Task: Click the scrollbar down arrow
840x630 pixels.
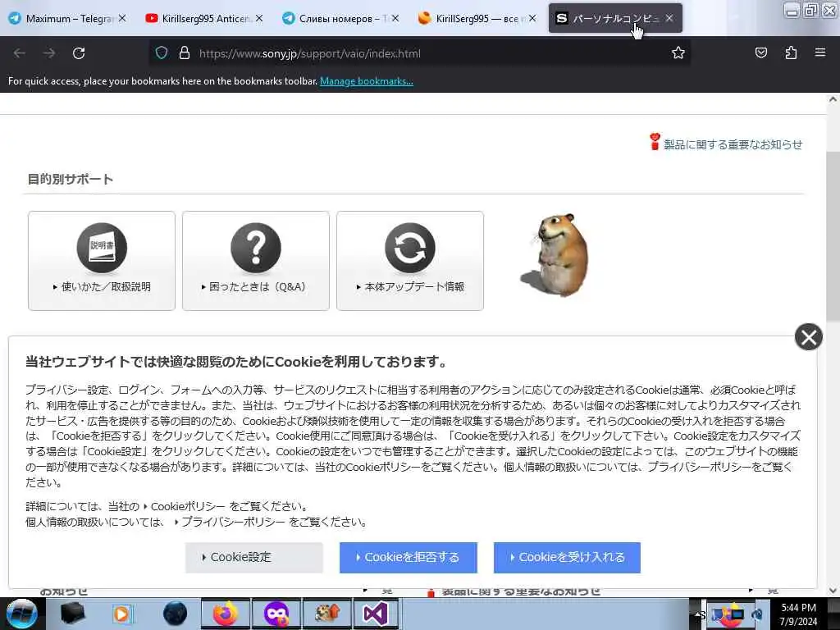Action: click(x=833, y=591)
